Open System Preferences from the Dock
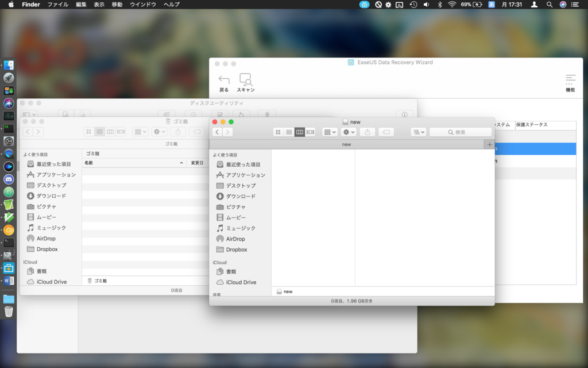Screen dimensions: 588x368 click(x=9, y=141)
